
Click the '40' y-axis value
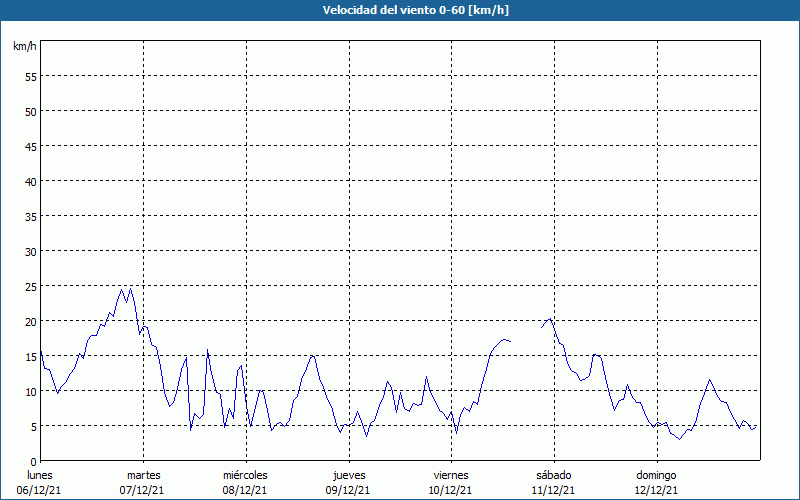31,182
